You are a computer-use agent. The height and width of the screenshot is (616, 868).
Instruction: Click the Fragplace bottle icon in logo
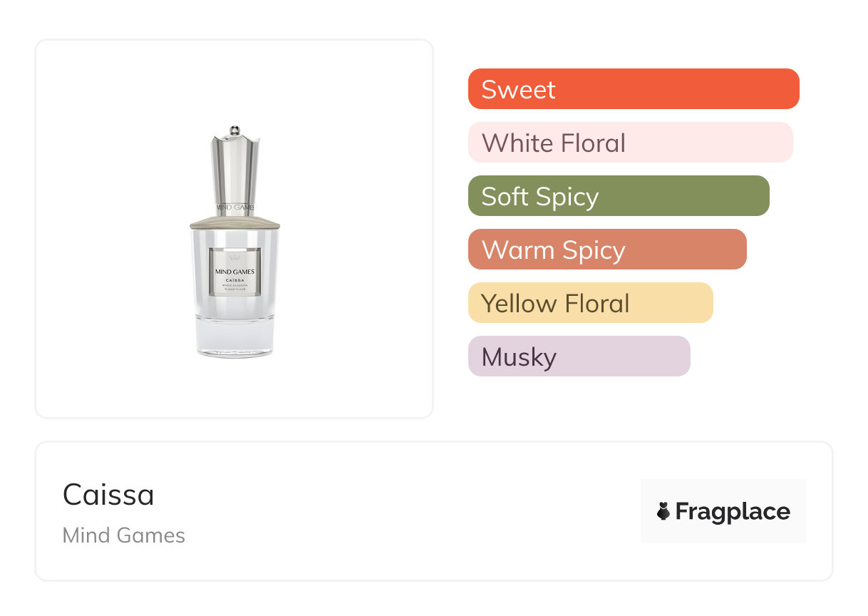coord(663,511)
